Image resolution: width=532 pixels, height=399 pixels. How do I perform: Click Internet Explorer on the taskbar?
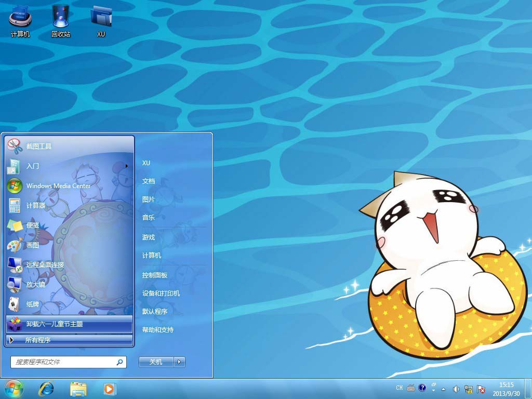click(46, 388)
